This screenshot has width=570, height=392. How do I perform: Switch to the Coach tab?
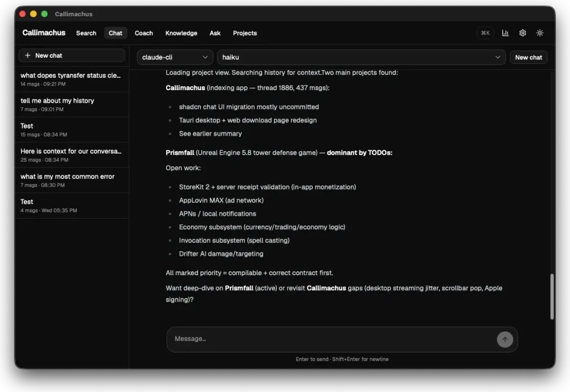144,33
